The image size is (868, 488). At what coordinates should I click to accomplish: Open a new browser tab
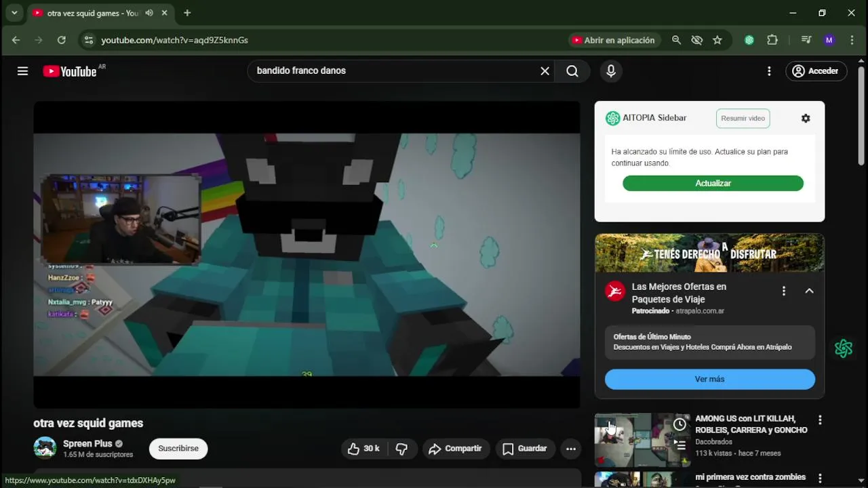click(187, 13)
